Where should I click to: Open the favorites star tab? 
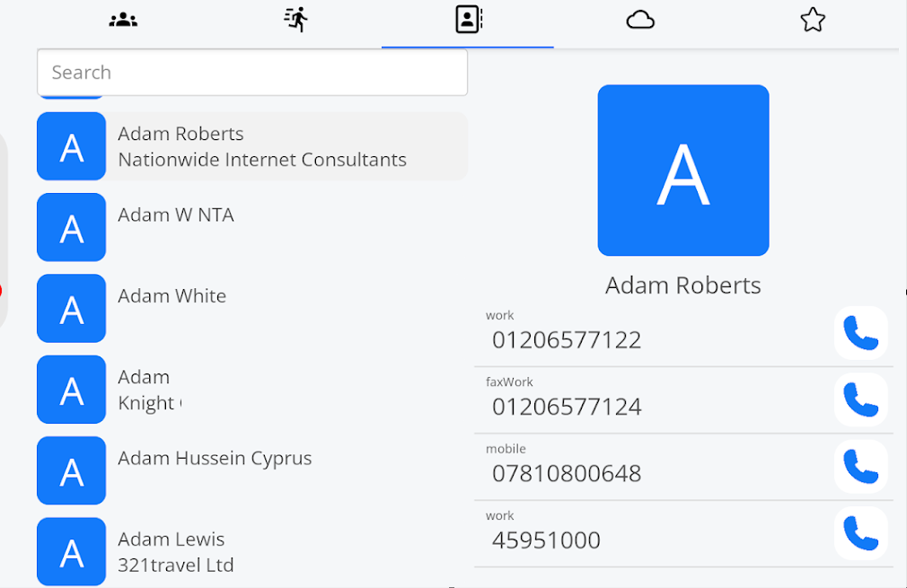click(x=812, y=20)
